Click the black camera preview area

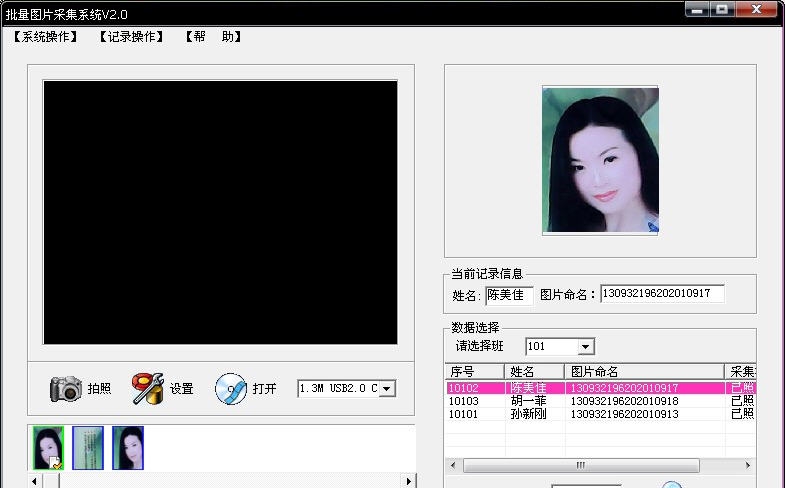click(x=220, y=212)
